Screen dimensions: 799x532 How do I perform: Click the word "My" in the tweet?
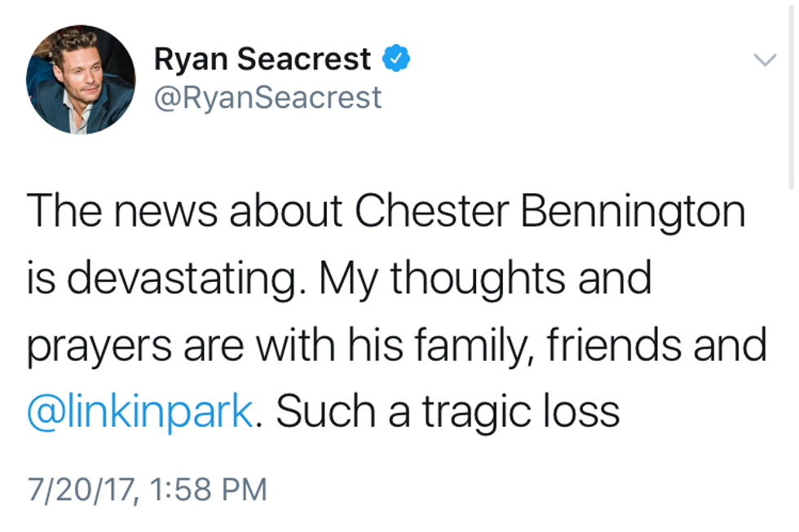point(346,279)
